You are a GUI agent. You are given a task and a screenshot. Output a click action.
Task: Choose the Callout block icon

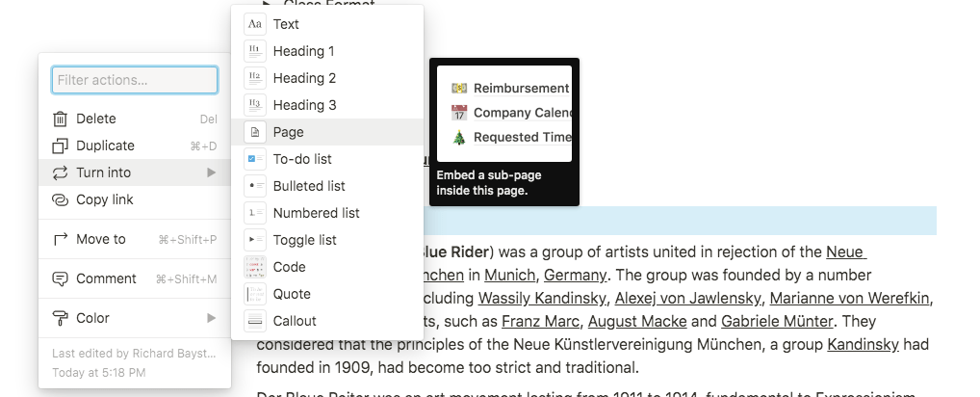tap(255, 321)
